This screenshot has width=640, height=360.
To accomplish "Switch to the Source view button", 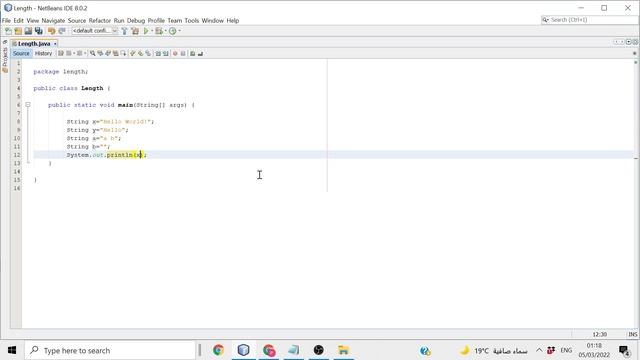I will (x=21, y=53).
